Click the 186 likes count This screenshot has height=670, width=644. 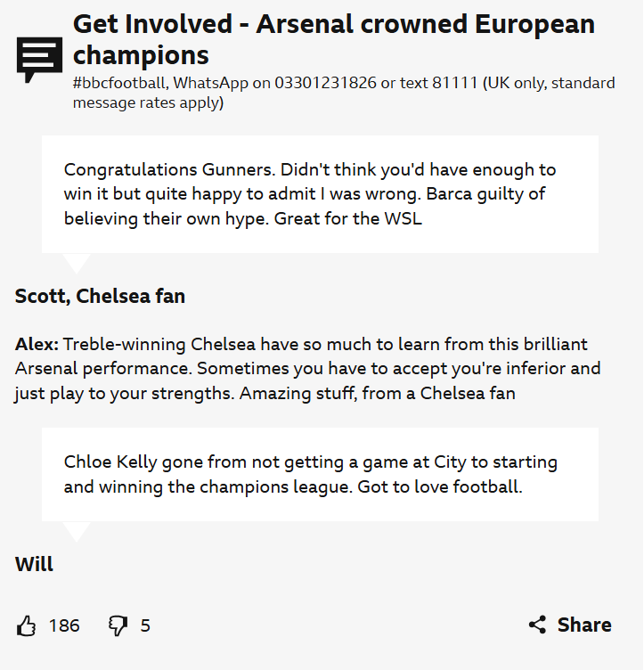[64, 625]
